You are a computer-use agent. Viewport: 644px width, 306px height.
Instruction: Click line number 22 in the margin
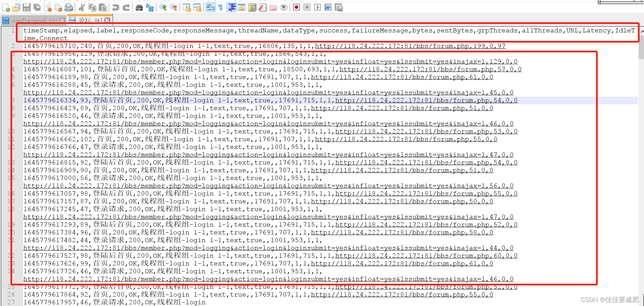(x=11, y=256)
